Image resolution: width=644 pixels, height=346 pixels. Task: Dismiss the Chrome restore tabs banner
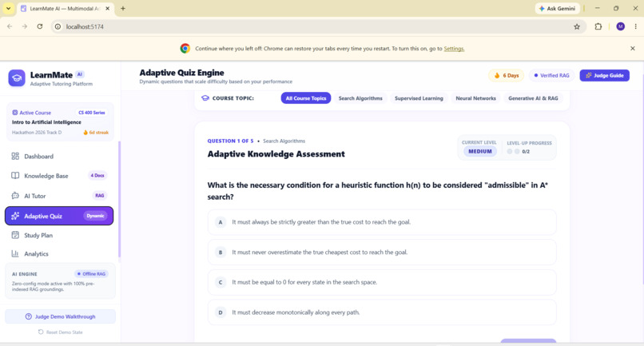633,49
